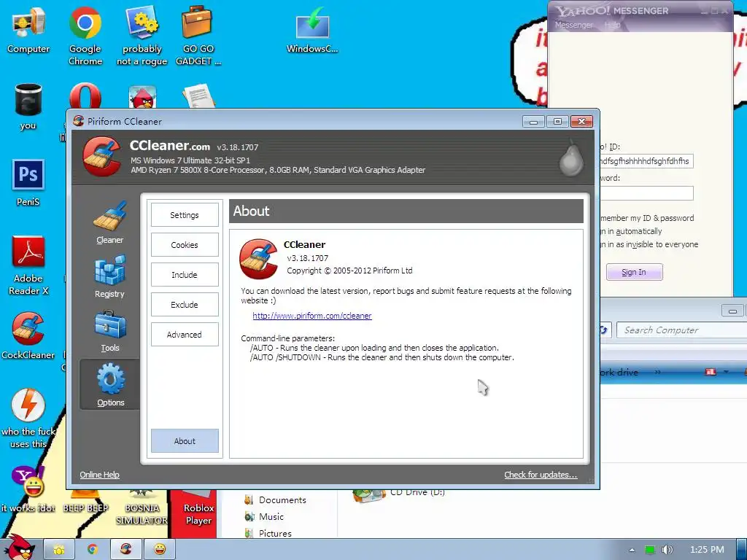Open the piriform.com/ccleaner link
Screen dimensions: 747x560
(312, 316)
